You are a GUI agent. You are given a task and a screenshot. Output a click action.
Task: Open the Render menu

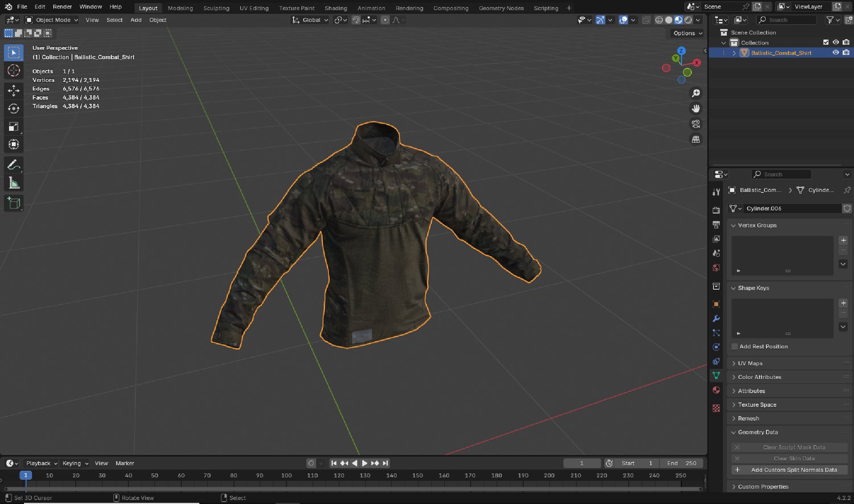(62, 7)
